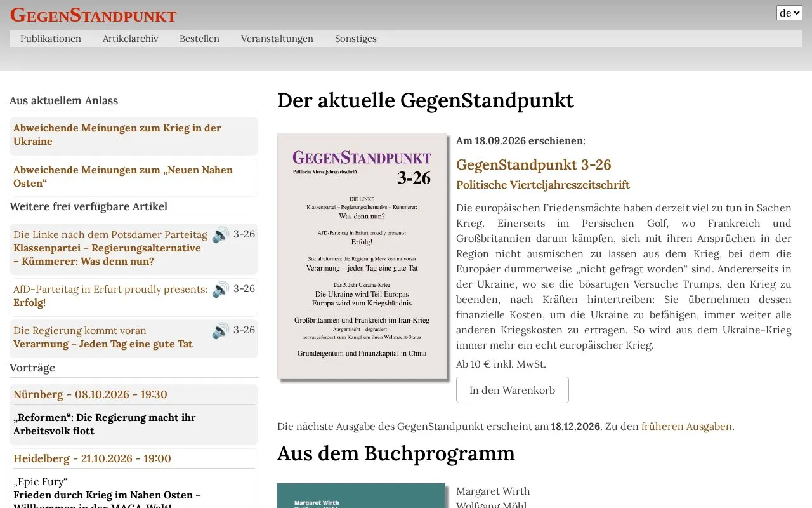Image resolution: width=812 pixels, height=508 pixels.
Task: Play audio for the Klassenpartei article
Action: click(x=221, y=235)
